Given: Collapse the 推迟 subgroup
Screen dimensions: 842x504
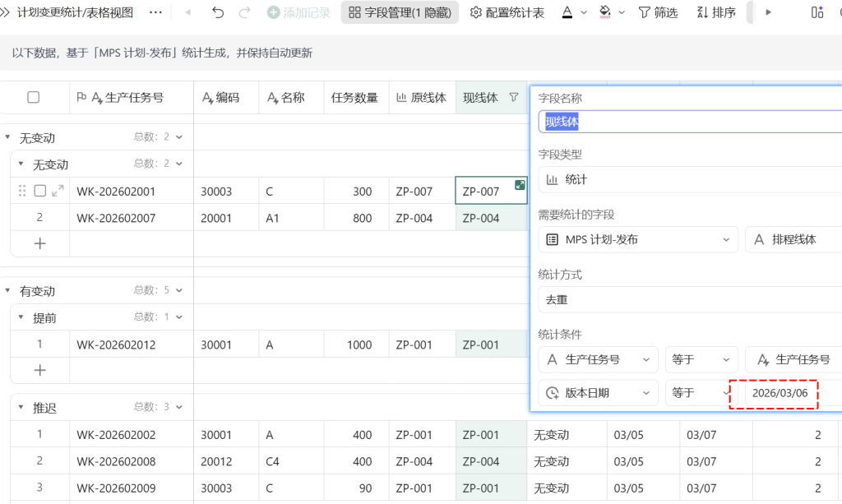Looking at the screenshot, I should point(21,407).
